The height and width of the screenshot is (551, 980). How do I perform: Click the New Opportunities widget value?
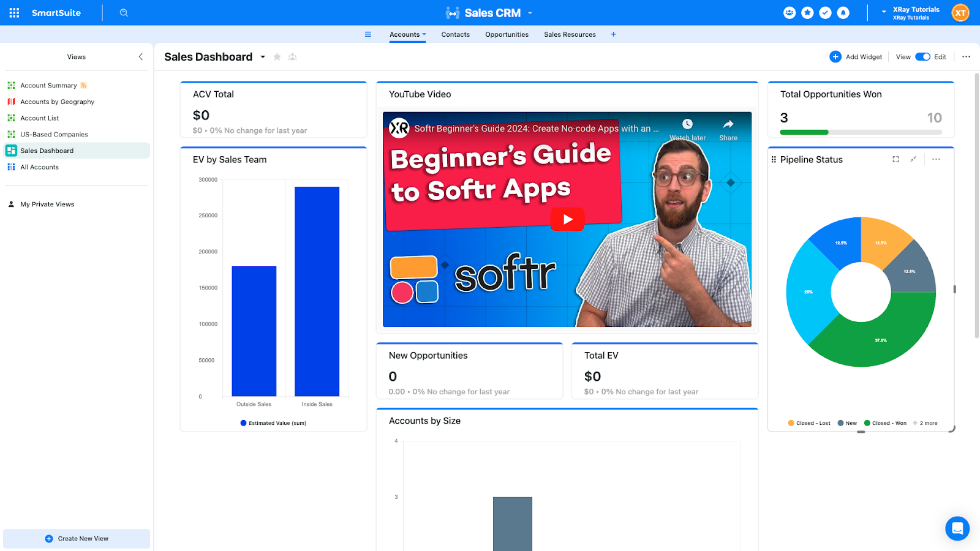pyautogui.click(x=393, y=377)
